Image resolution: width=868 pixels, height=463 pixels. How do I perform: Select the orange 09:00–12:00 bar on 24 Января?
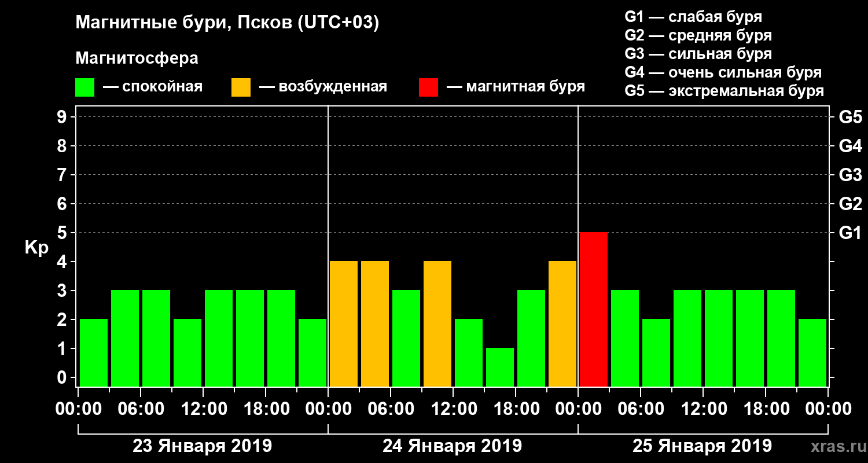(x=437, y=324)
